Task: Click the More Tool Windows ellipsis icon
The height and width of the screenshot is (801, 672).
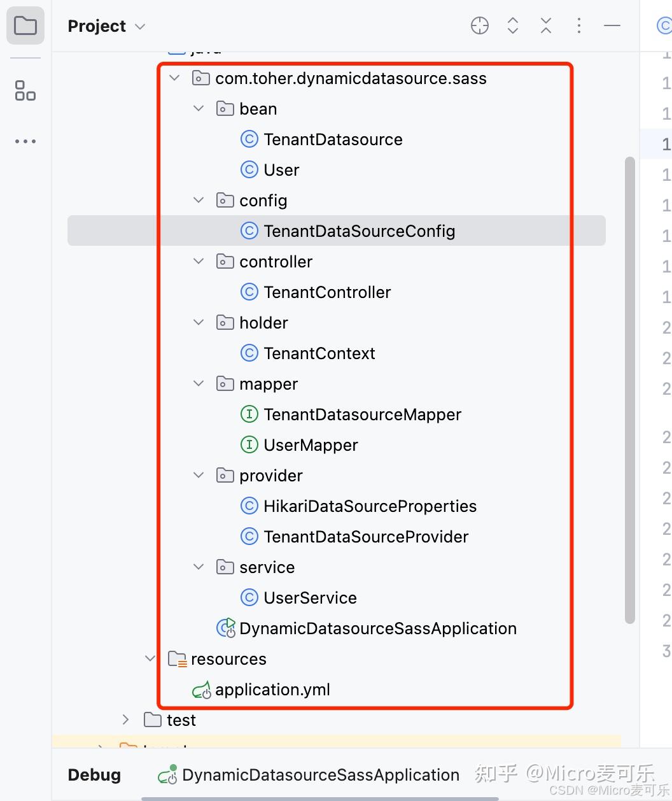Action: coord(25,141)
